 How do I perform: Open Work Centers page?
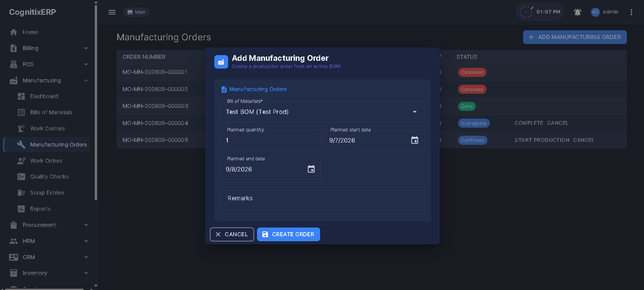coord(47,128)
